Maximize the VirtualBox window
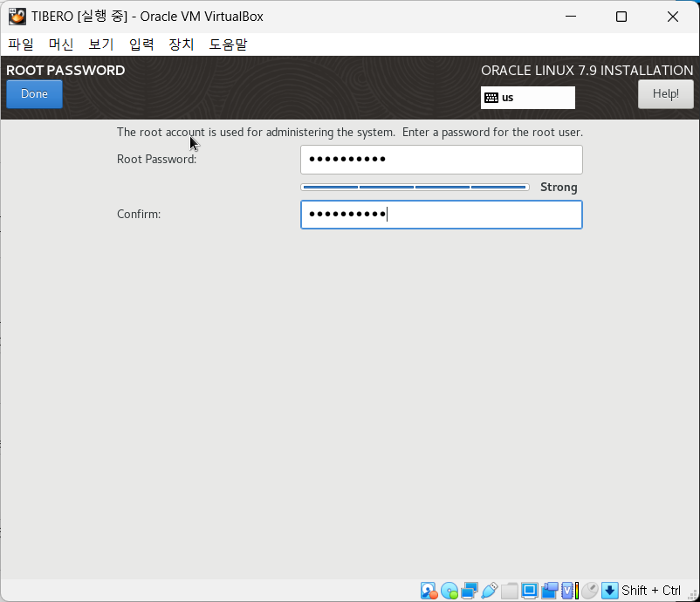Viewport: 700px width, 602px height. tap(621, 17)
